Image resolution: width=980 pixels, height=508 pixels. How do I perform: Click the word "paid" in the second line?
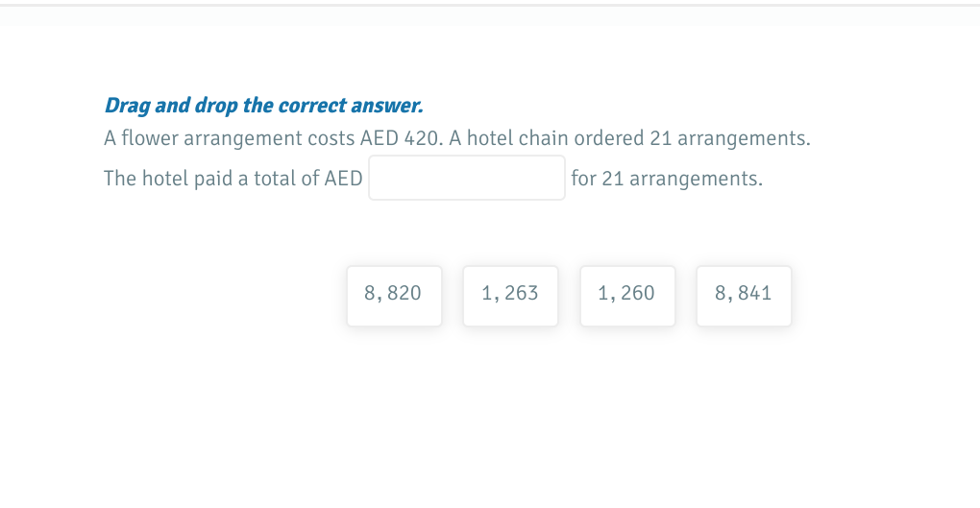click(213, 180)
